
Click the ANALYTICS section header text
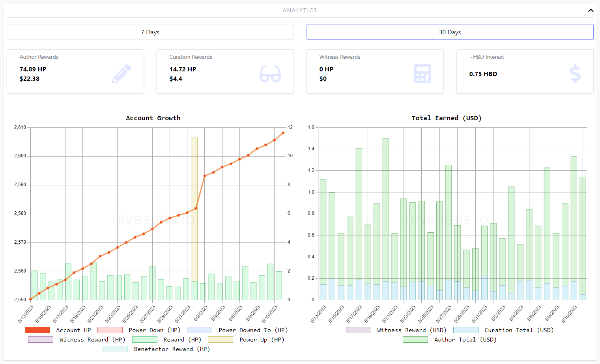tap(300, 10)
